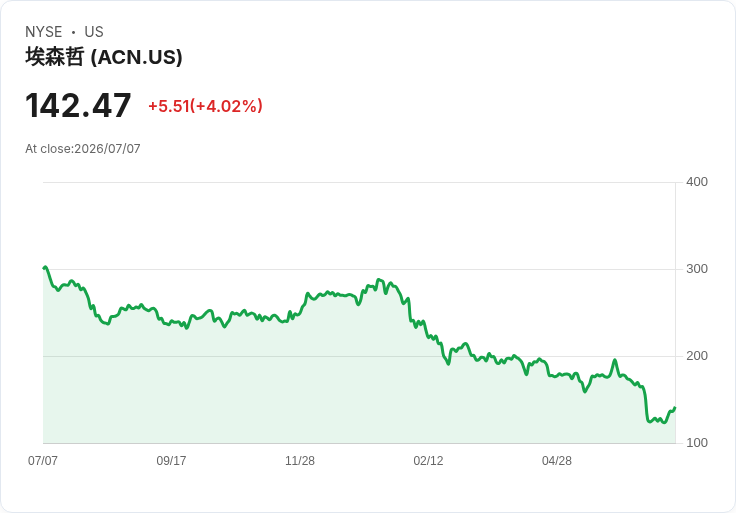Click the 埃森哲 (ACN.US) stock title
The image size is (736, 513).
104,57
